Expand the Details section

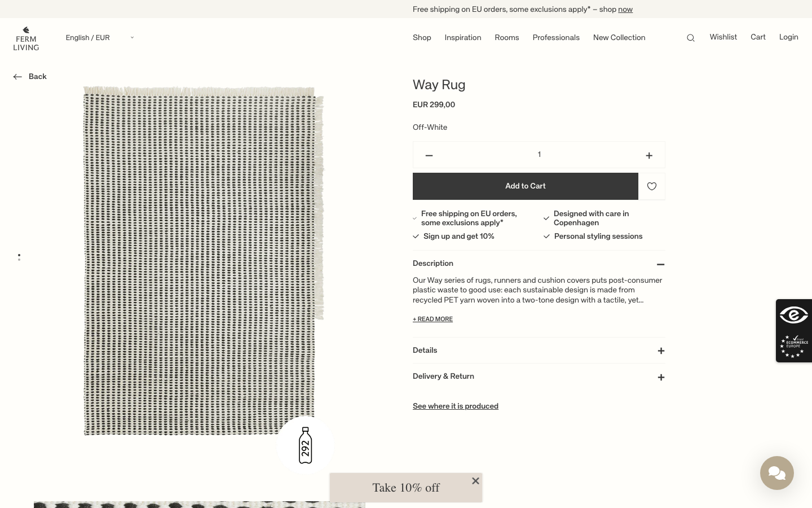pyautogui.click(x=539, y=351)
